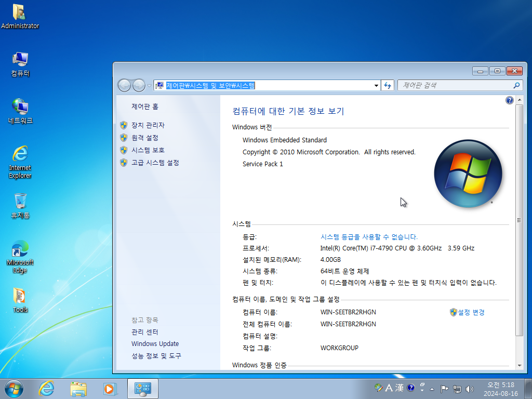Viewport: 532px width, 399px height.
Task: Click the volume speaker tray icon
Action: pyautogui.click(x=470, y=389)
